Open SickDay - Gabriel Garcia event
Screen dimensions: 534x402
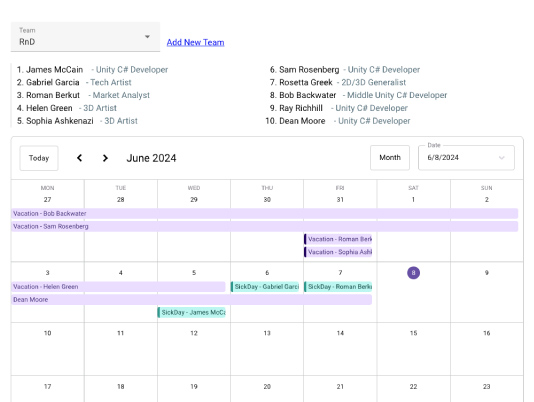(x=265, y=287)
